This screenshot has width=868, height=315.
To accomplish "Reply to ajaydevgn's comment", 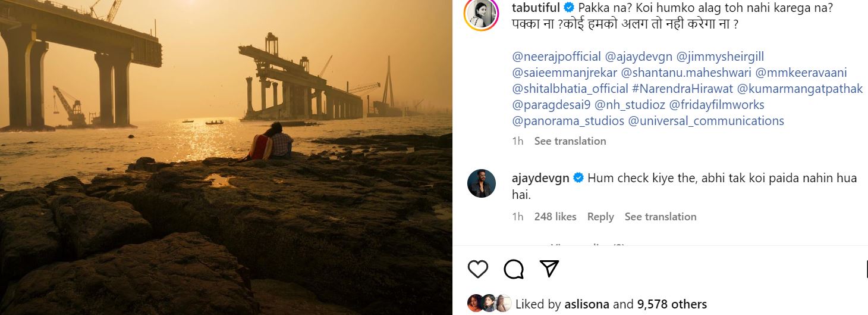I will 600,217.
